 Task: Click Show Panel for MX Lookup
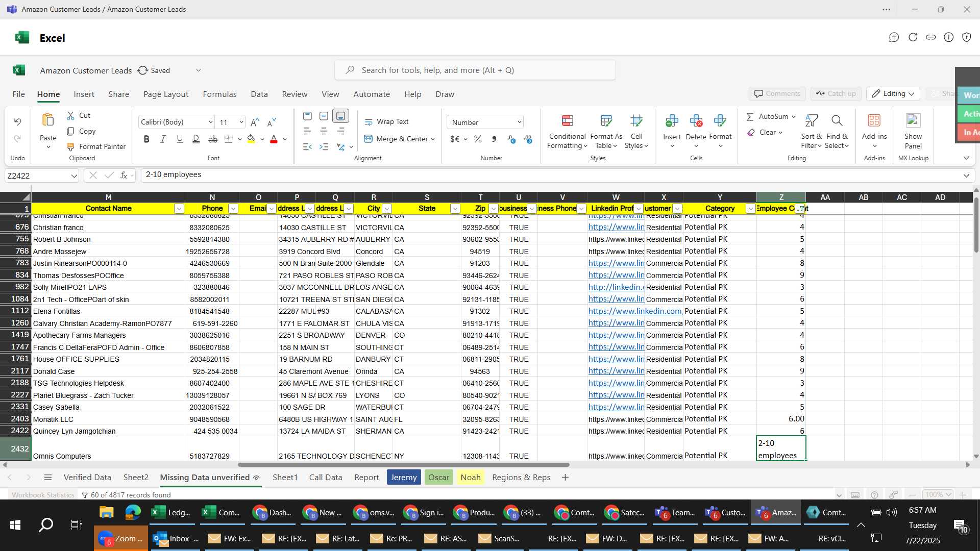[913, 132]
